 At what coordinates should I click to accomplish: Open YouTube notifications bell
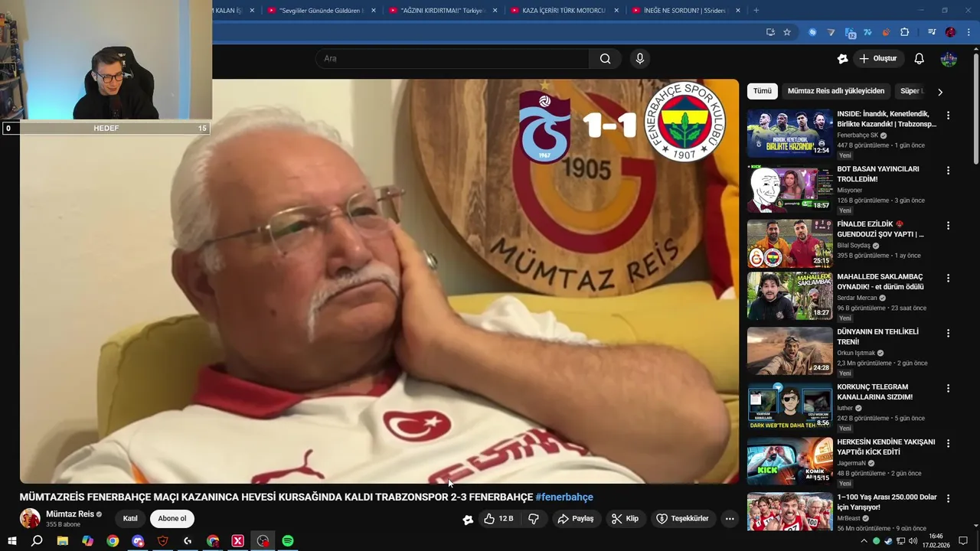click(920, 59)
